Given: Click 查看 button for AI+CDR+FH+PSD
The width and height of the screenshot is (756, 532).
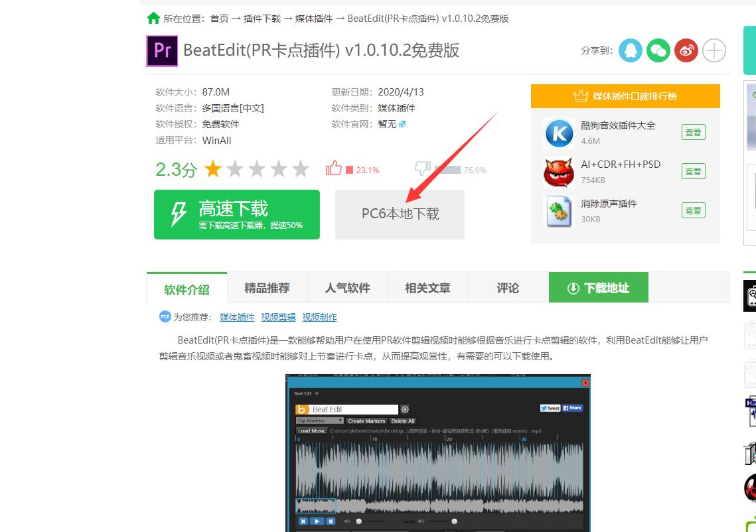Looking at the screenshot, I should (x=694, y=172).
